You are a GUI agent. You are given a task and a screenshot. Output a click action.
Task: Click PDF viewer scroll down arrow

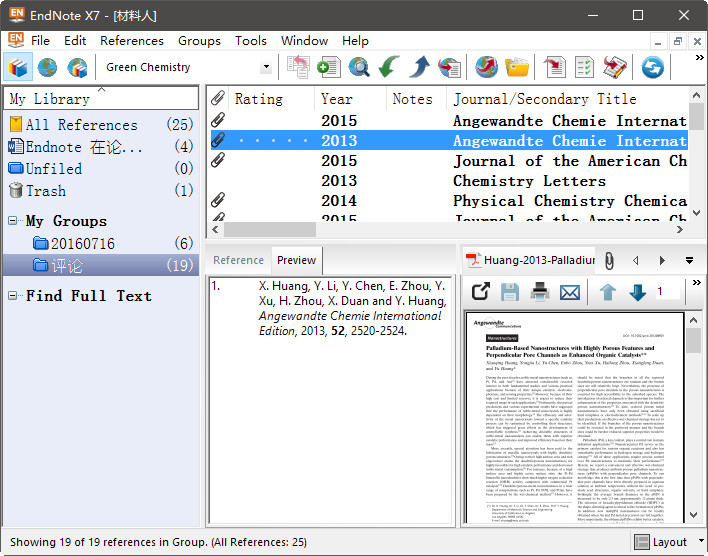694,515
